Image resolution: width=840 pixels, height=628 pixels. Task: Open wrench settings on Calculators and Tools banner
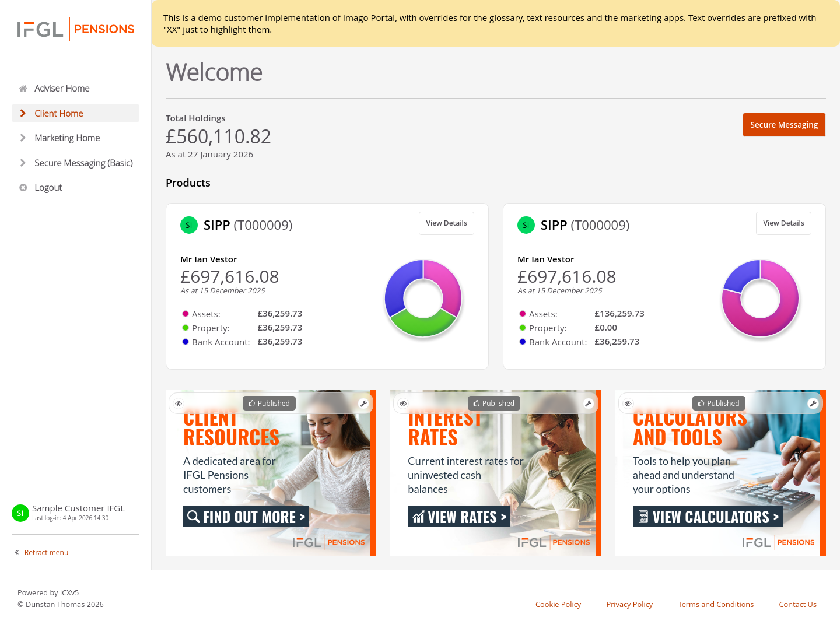813,404
